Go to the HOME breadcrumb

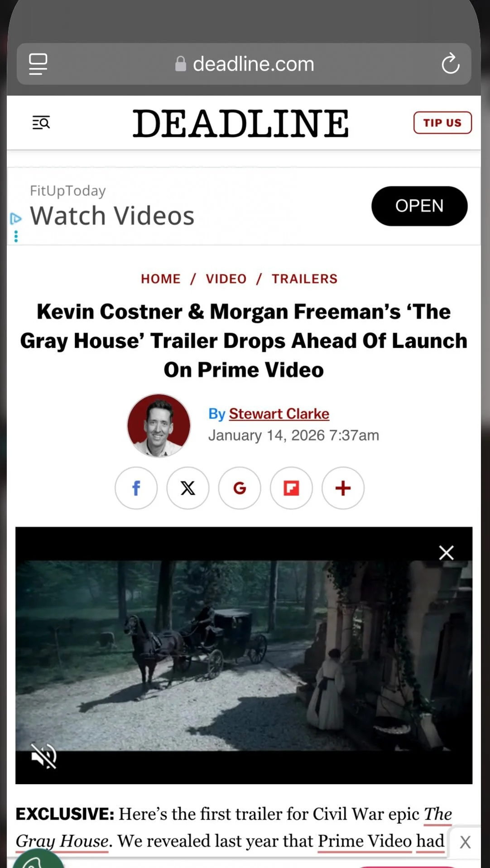[161, 279]
